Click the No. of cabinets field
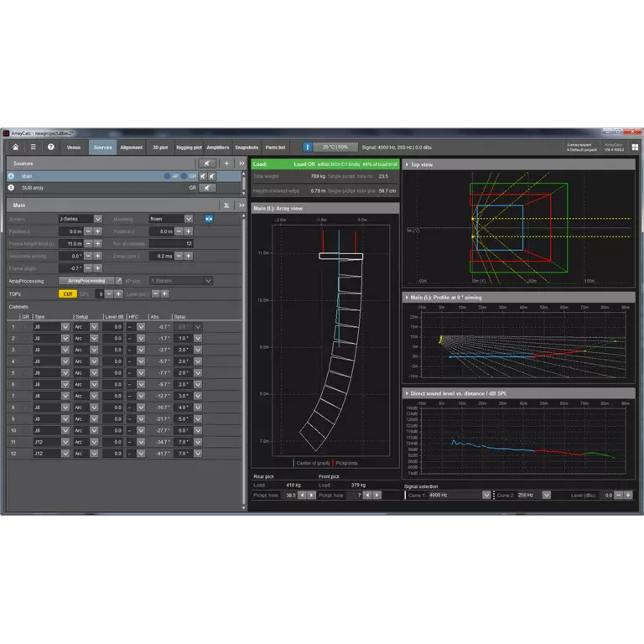The height and width of the screenshot is (644, 644). [171, 243]
